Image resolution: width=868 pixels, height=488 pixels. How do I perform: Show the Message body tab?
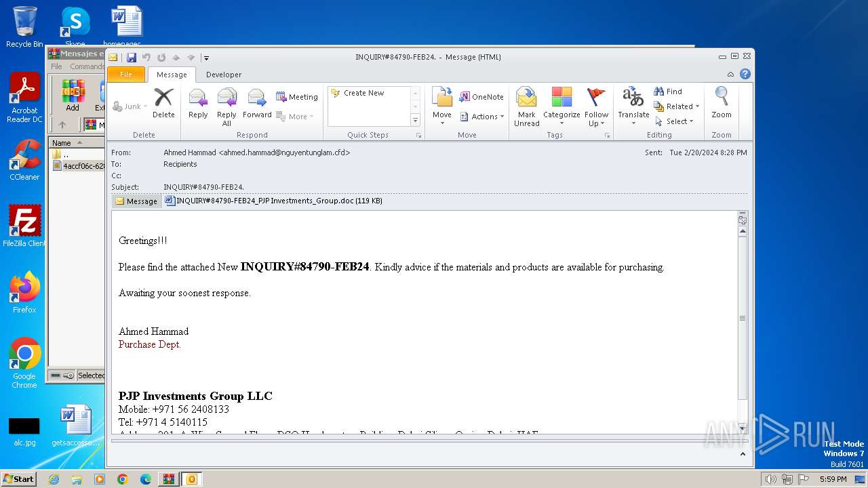point(136,201)
